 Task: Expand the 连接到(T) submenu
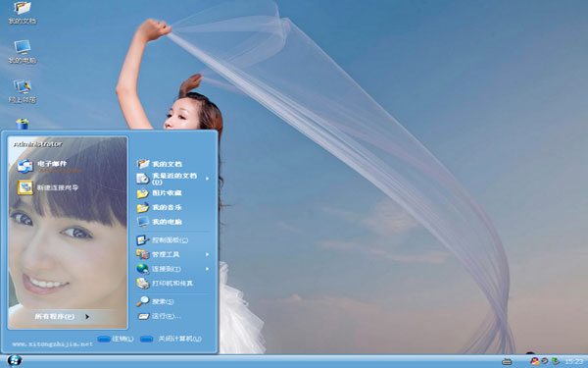[x=172, y=269]
